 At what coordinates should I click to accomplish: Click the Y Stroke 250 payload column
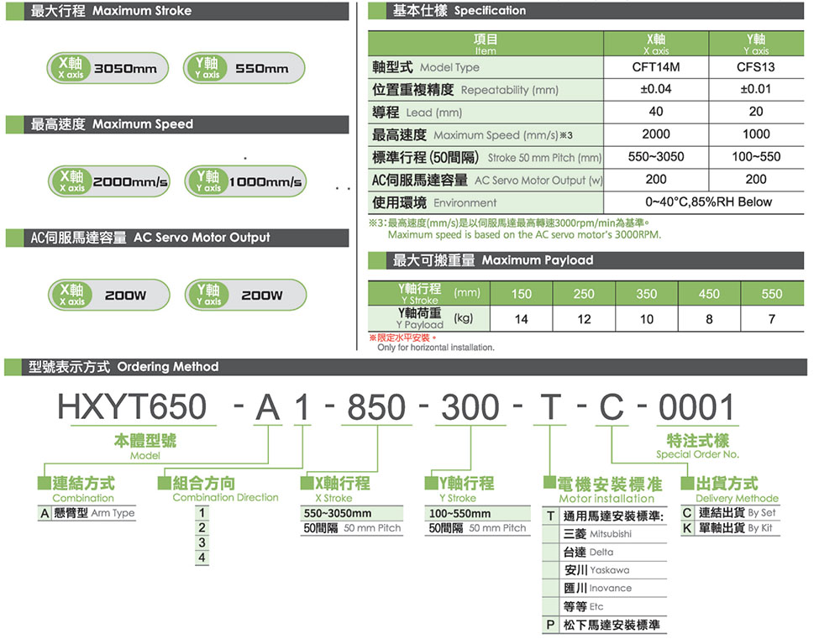584,294
